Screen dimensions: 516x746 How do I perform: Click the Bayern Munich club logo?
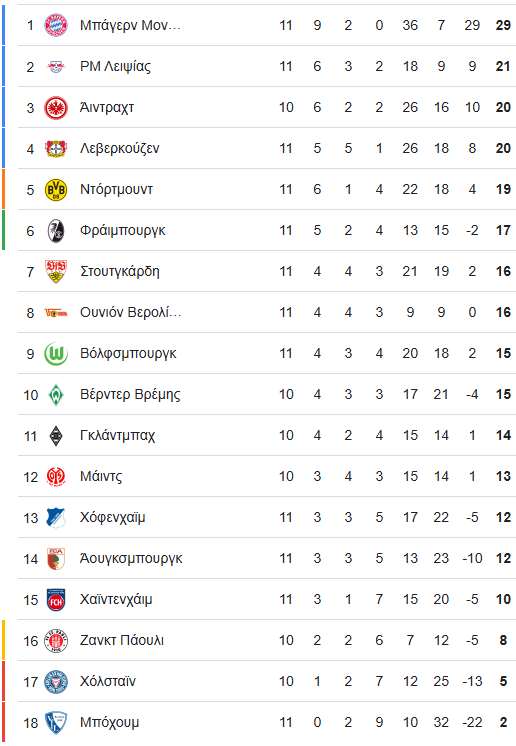(x=56, y=25)
